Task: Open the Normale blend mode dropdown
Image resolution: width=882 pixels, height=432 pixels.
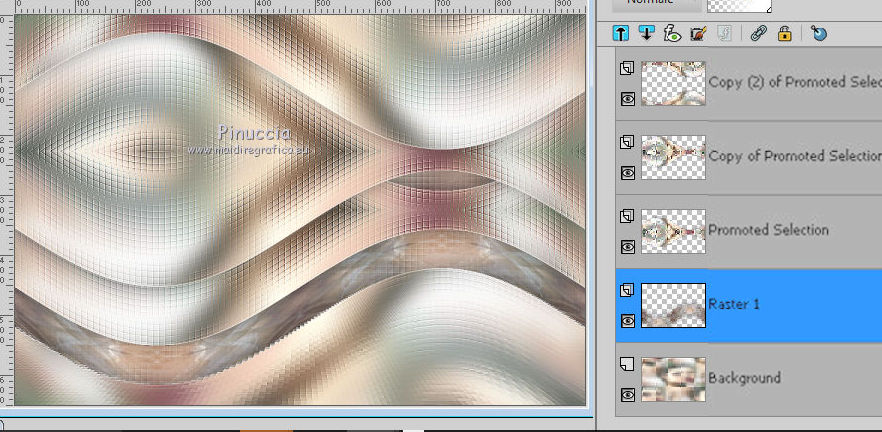Action: click(x=656, y=4)
